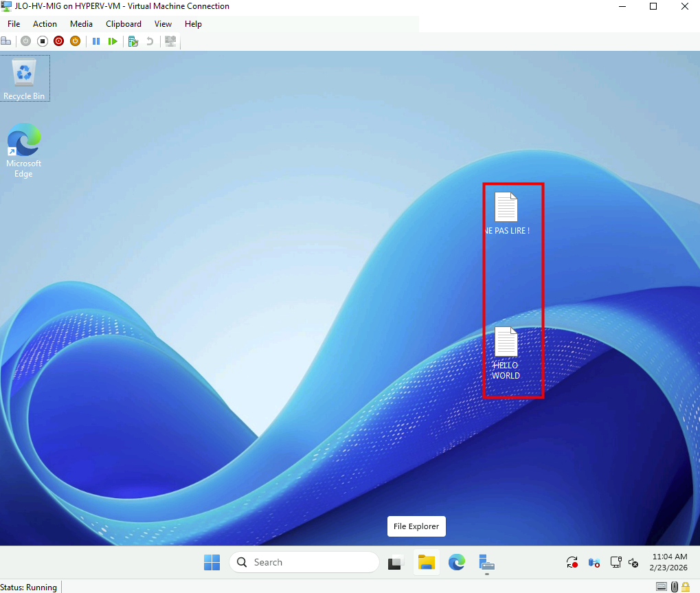
Task: Open the File menu
Action: tap(14, 24)
